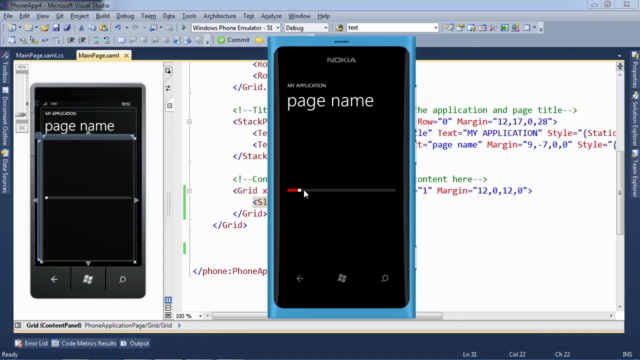This screenshot has width=640, height=360.
Task: Open the Data Sources side panel
Action: click(5, 171)
